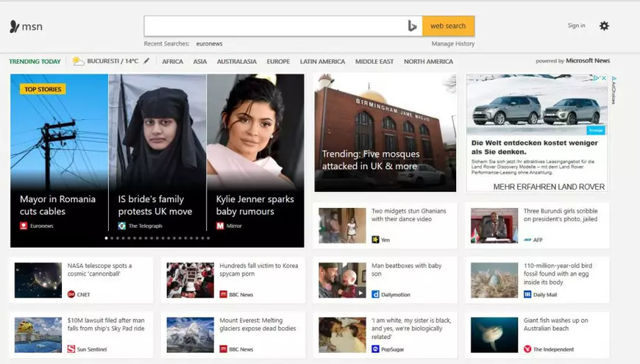This screenshot has height=364, width=640.
Task: Click MEHR ERFAHREN LAND ROVER ad link
Action: (549, 187)
